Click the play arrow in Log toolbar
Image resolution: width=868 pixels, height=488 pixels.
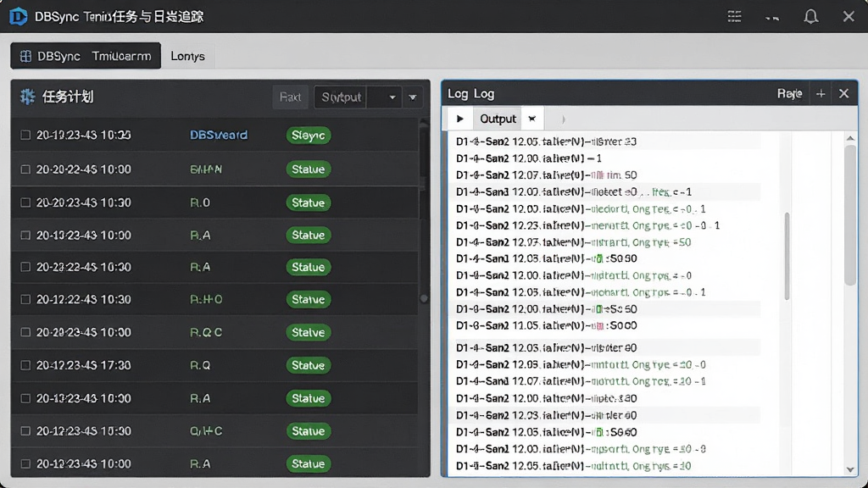[x=460, y=119]
